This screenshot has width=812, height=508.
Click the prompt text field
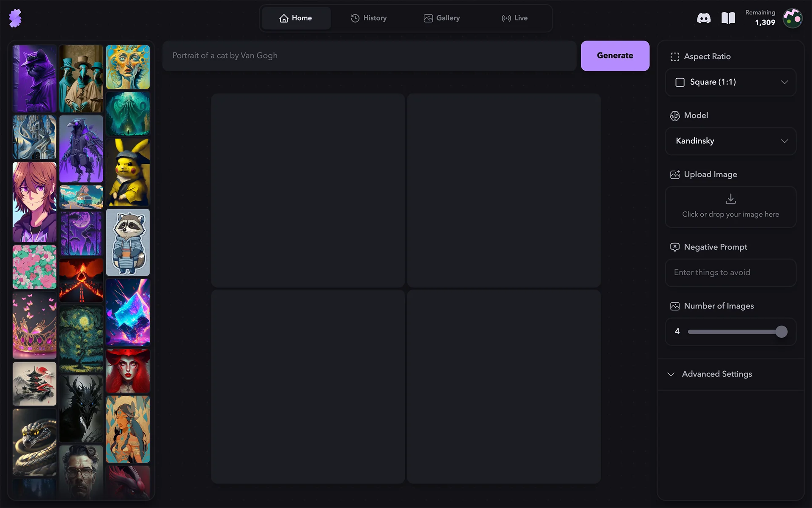[369, 55]
